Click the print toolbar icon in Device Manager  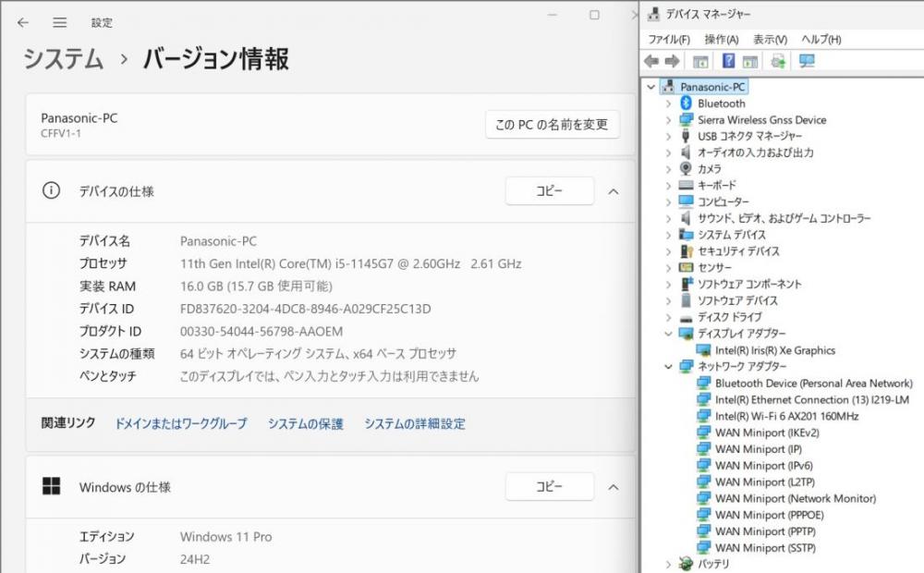778,61
